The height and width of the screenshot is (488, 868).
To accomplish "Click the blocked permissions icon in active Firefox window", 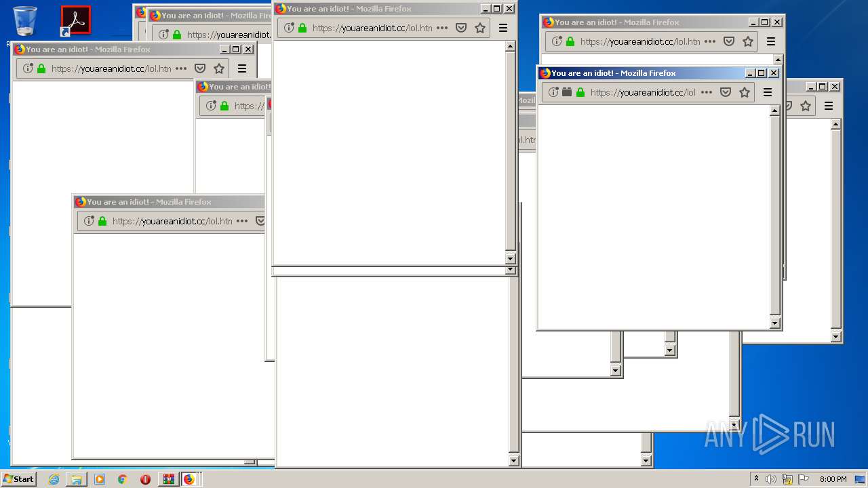I will tap(567, 92).
